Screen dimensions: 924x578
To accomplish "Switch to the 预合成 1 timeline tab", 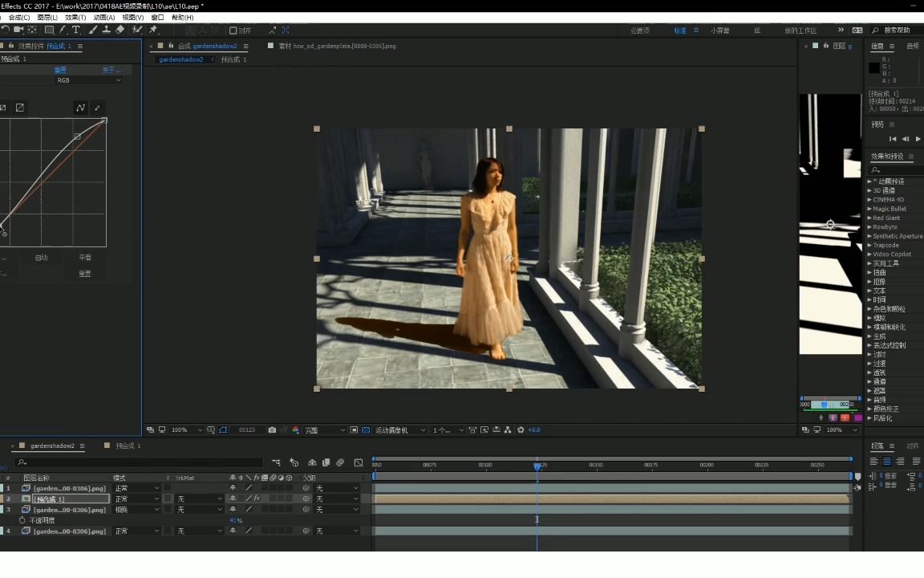I will (128, 446).
